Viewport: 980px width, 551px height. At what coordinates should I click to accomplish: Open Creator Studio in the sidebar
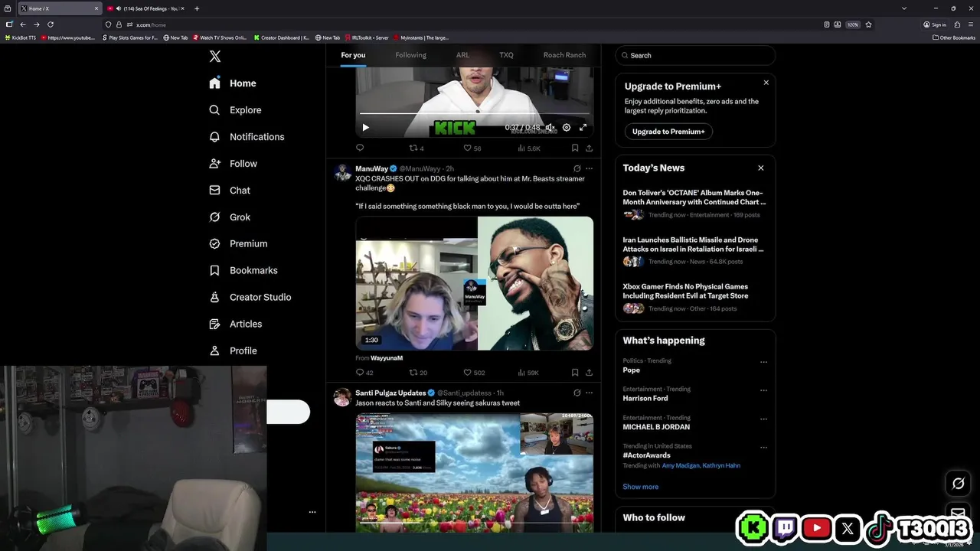pos(250,298)
